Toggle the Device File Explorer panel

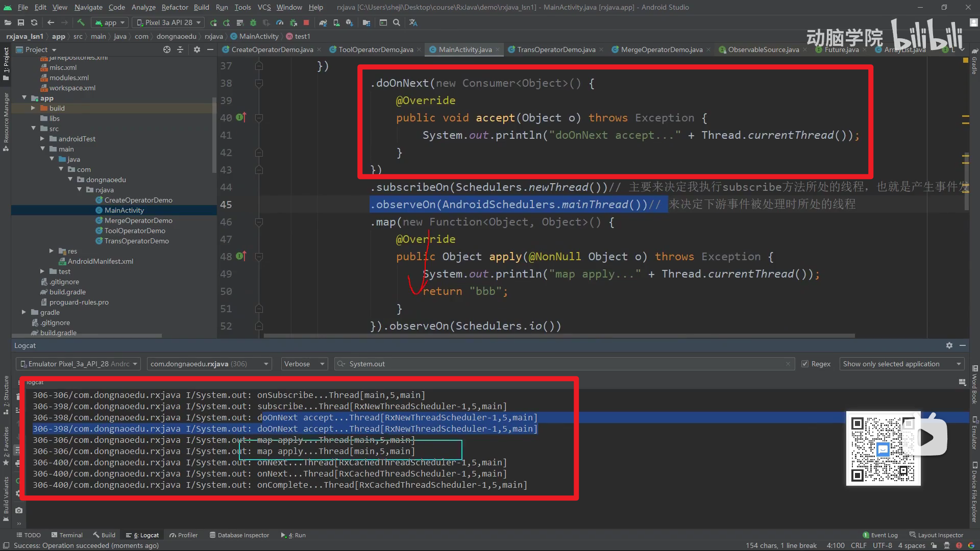[974, 492]
